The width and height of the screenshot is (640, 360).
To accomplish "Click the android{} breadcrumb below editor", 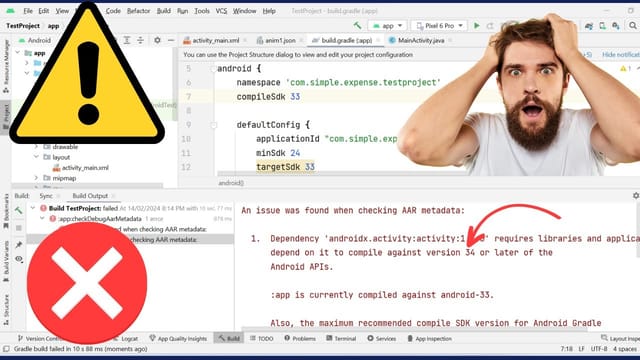I will coord(231,183).
